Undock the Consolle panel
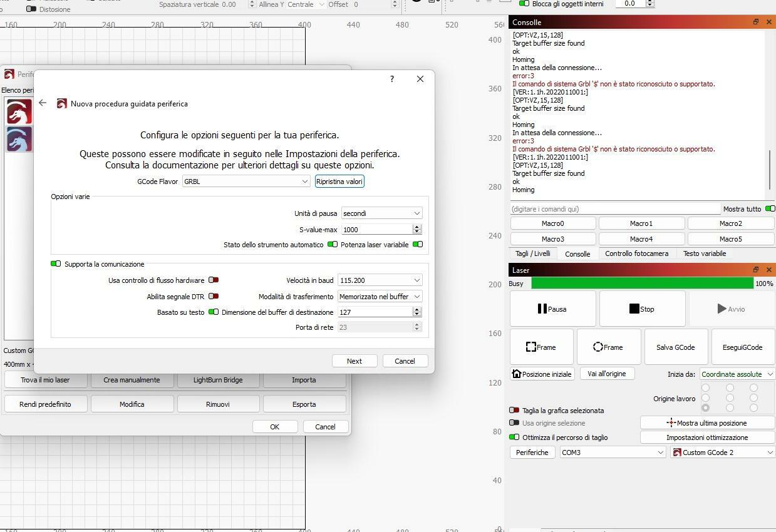Screen dimensions: 776x532 click(x=756, y=22)
